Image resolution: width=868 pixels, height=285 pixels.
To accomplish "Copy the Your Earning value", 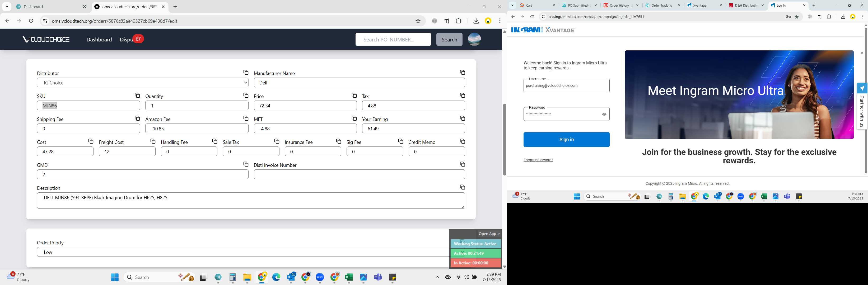I will pyautogui.click(x=462, y=118).
